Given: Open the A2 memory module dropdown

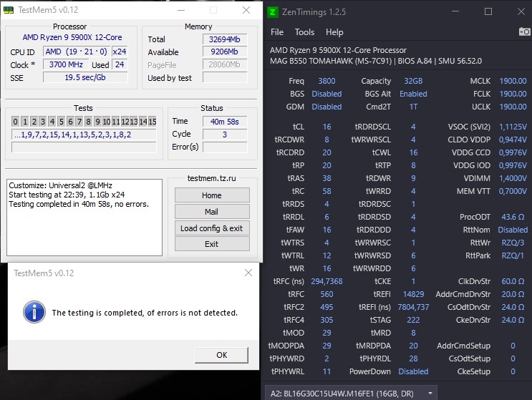Looking at the screenshot, I should click(351, 394).
